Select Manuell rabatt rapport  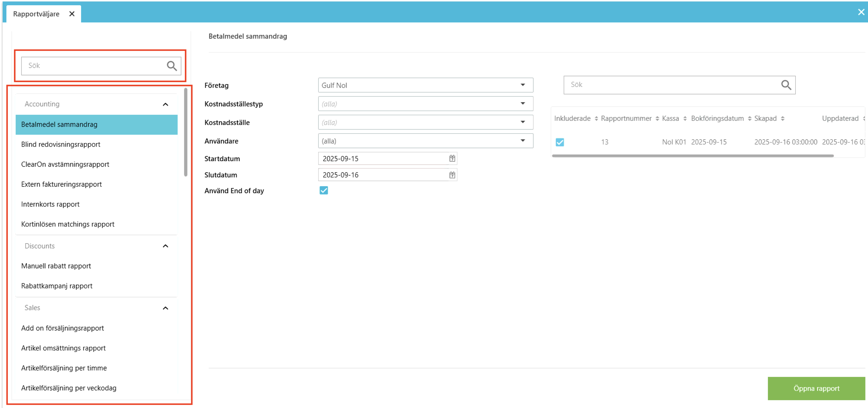[x=56, y=266]
